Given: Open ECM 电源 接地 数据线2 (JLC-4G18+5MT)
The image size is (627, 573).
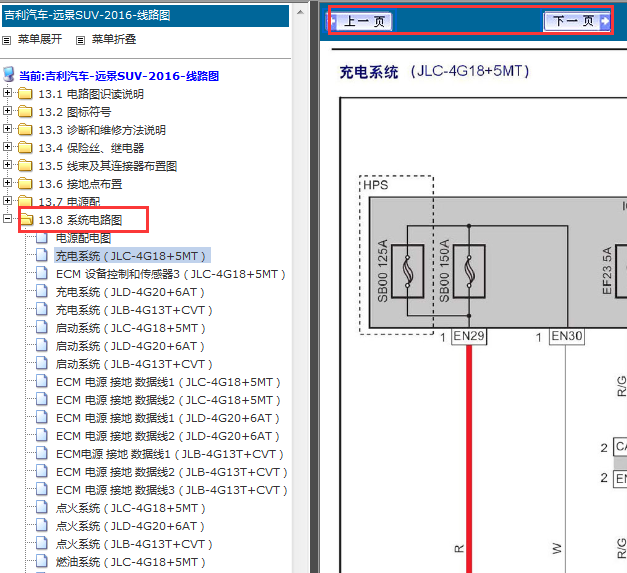Looking at the screenshot, I should (168, 400).
